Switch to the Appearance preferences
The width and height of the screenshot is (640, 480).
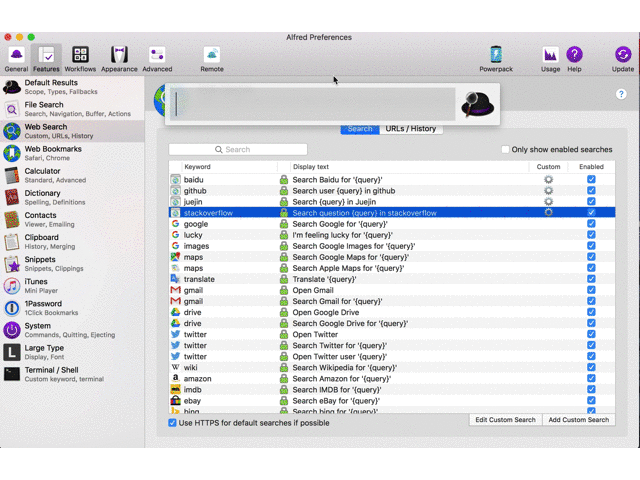point(119,59)
